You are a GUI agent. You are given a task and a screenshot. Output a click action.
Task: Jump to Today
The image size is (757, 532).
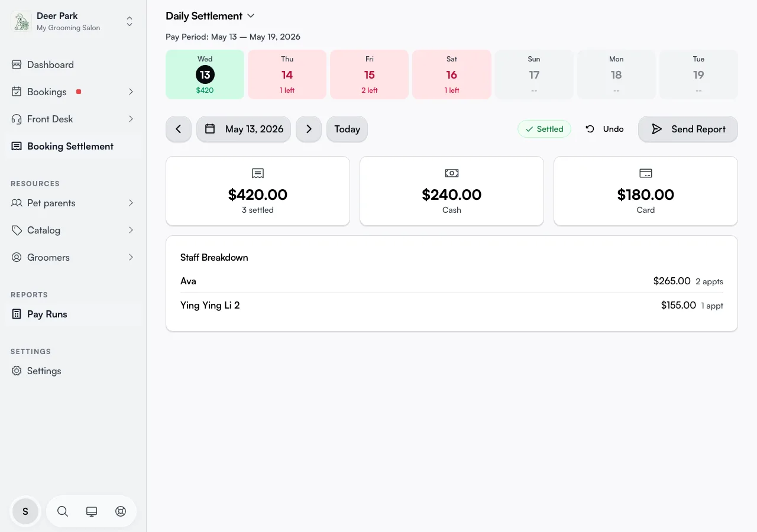point(347,129)
